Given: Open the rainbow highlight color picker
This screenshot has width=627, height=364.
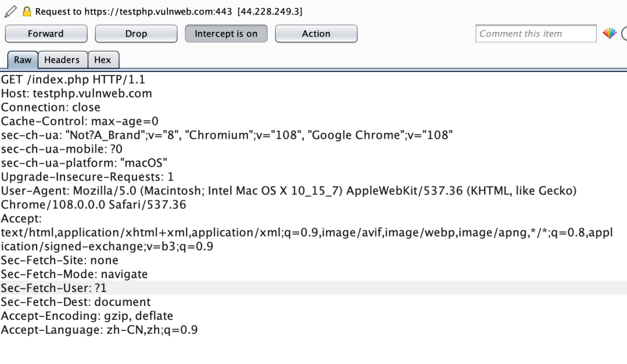Looking at the screenshot, I should (x=609, y=34).
